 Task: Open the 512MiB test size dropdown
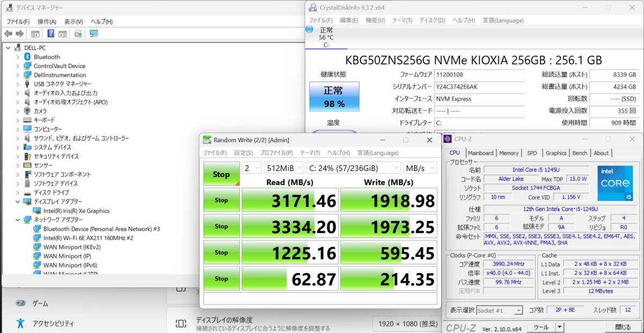pos(284,168)
